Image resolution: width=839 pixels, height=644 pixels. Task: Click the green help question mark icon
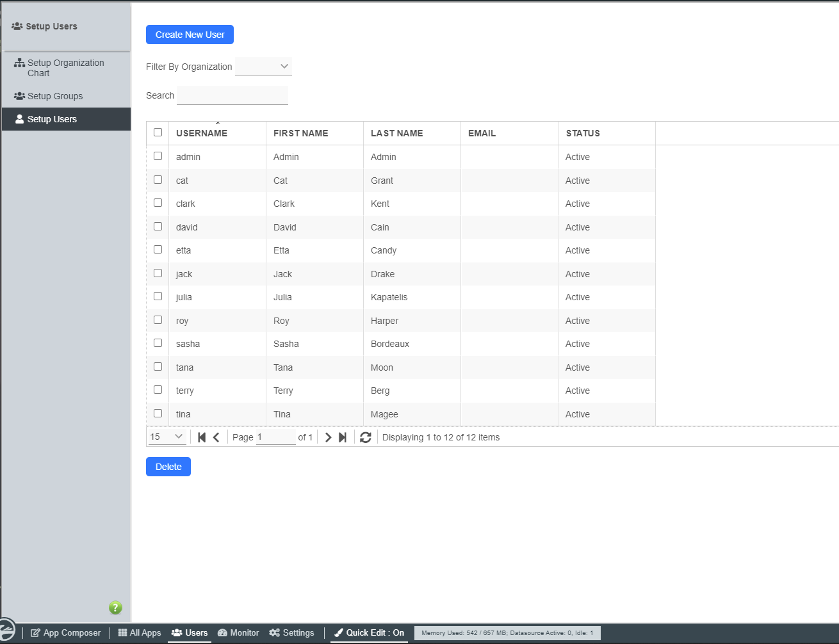point(115,608)
